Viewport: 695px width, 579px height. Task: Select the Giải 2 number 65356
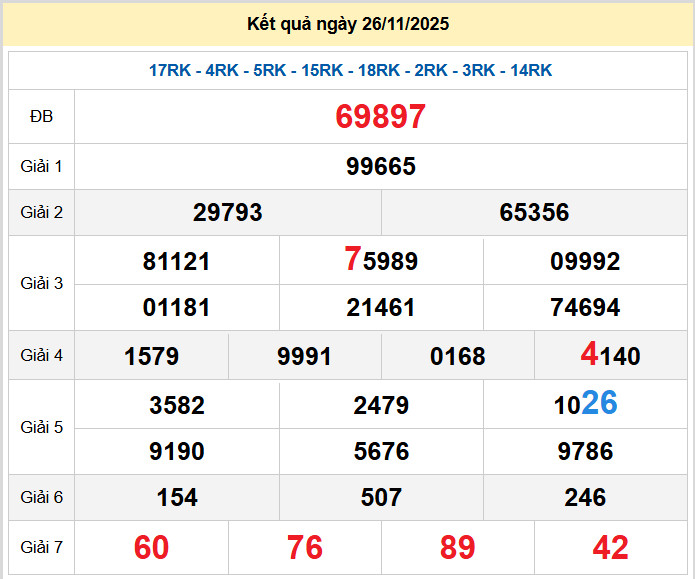point(534,212)
